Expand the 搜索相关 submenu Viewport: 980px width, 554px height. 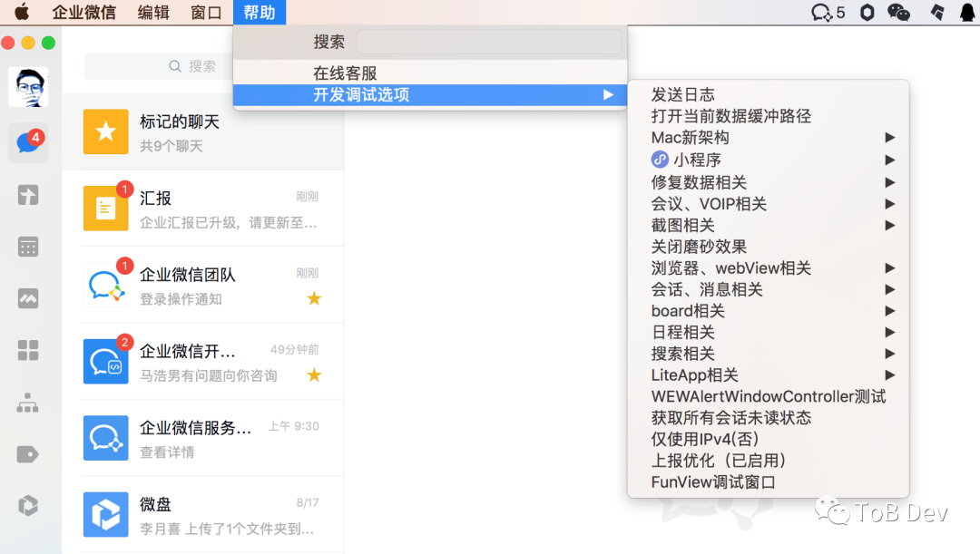(769, 354)
